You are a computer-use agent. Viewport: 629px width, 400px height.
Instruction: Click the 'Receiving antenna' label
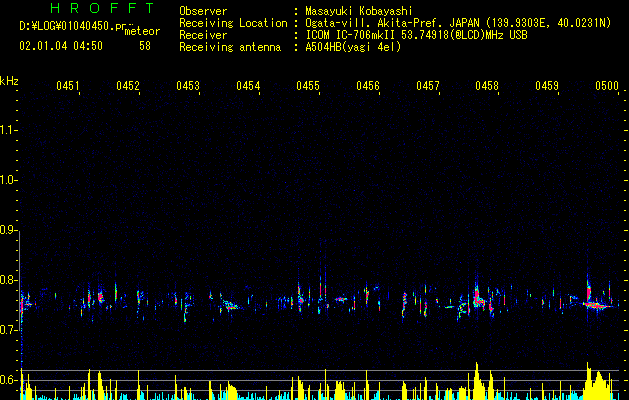pos(230,47)
